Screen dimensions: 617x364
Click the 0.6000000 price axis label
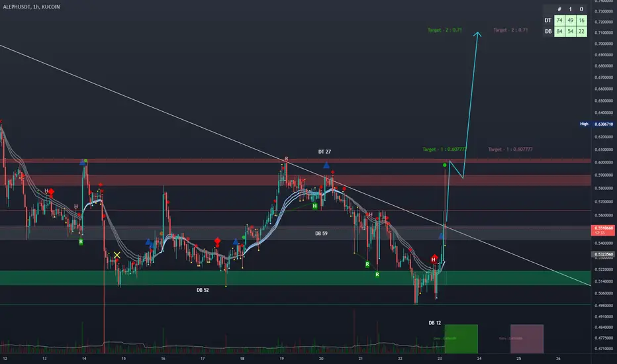[604, 162]
